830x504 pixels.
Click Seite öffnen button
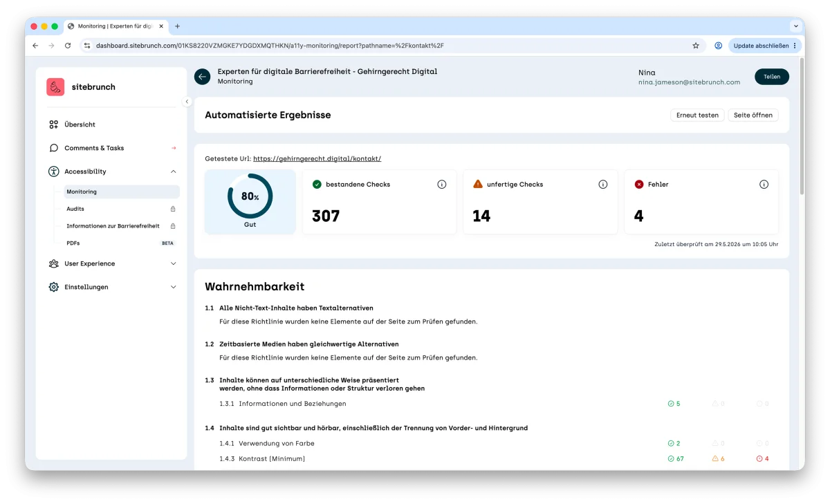(x=753, y=115)
